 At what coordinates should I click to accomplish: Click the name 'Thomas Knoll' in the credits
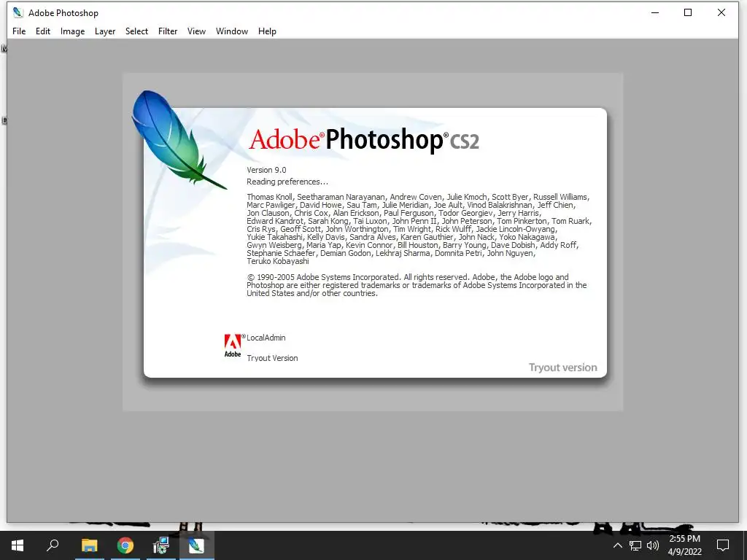pos(270,197)
